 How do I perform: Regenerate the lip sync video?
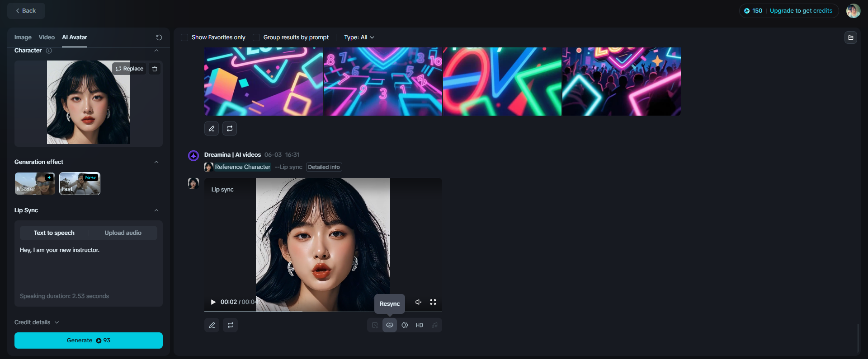(231, 325)
